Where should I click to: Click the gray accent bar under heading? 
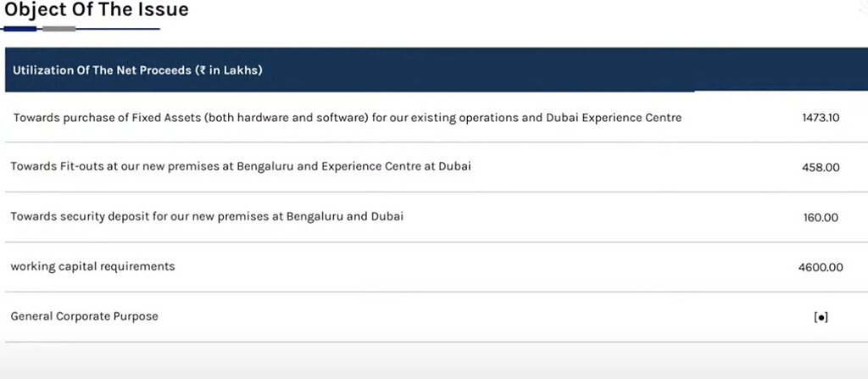58,29
